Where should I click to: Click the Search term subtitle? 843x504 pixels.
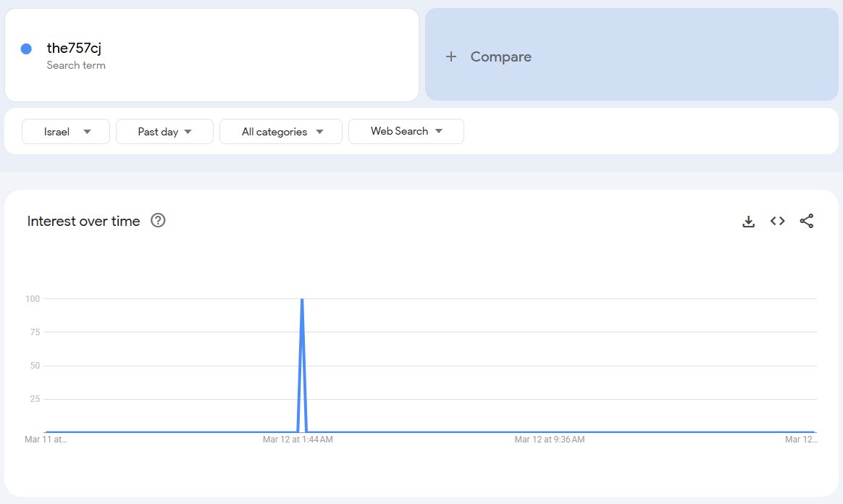(x=76, y=65)
